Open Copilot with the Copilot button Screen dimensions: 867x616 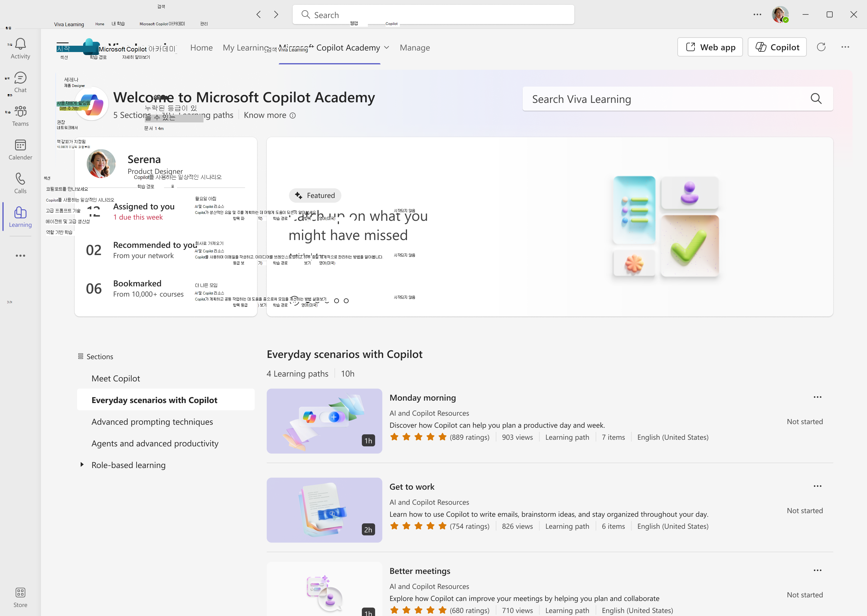coord(777,47)
